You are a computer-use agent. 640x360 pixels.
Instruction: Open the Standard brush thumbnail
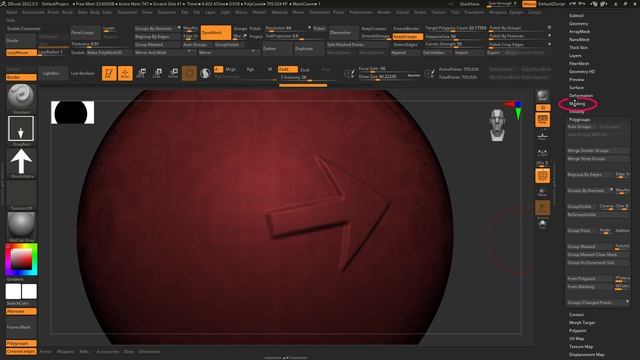click(21, 96)
